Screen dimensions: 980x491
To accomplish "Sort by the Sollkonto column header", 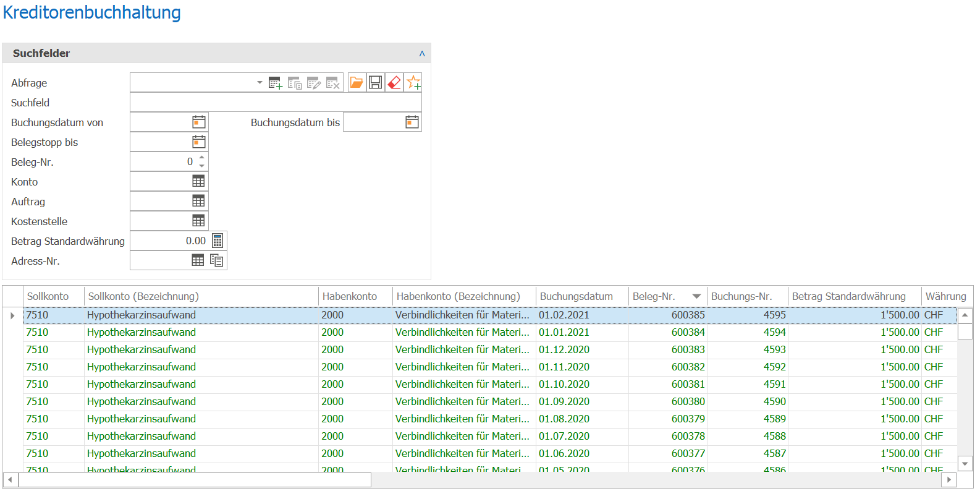I will pyautogui.click(x=53, y=296).
